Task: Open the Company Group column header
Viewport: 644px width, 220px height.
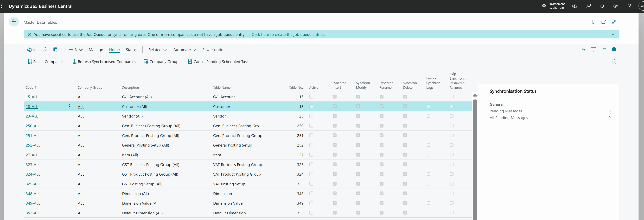Action: click(x=90, y=88)
